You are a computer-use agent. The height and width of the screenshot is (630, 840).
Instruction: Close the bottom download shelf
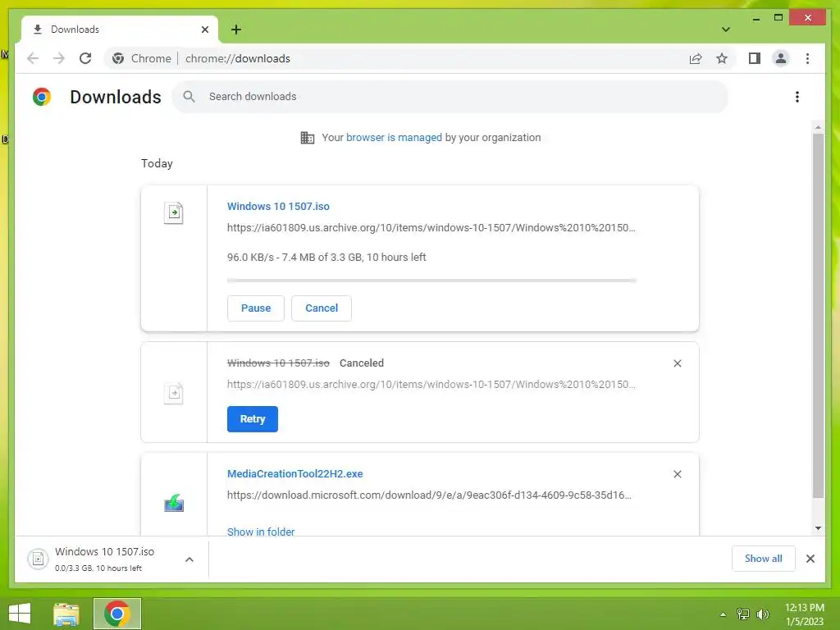[810, 558]
